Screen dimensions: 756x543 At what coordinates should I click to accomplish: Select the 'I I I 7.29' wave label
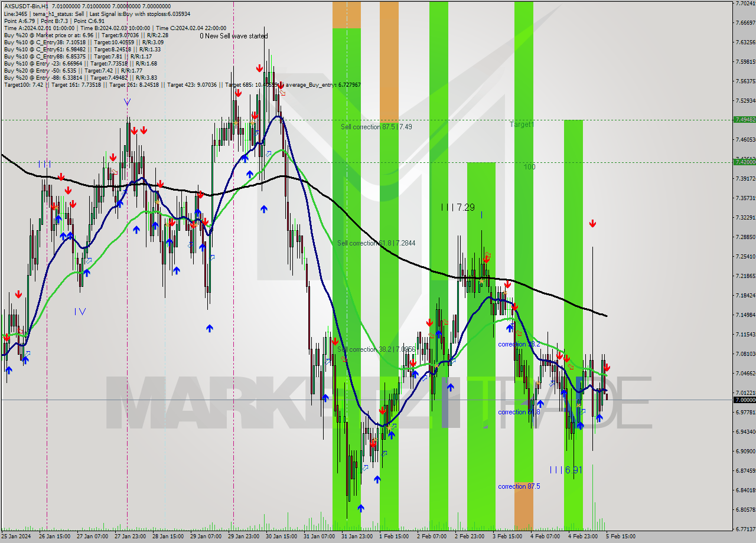click(458, 207)
